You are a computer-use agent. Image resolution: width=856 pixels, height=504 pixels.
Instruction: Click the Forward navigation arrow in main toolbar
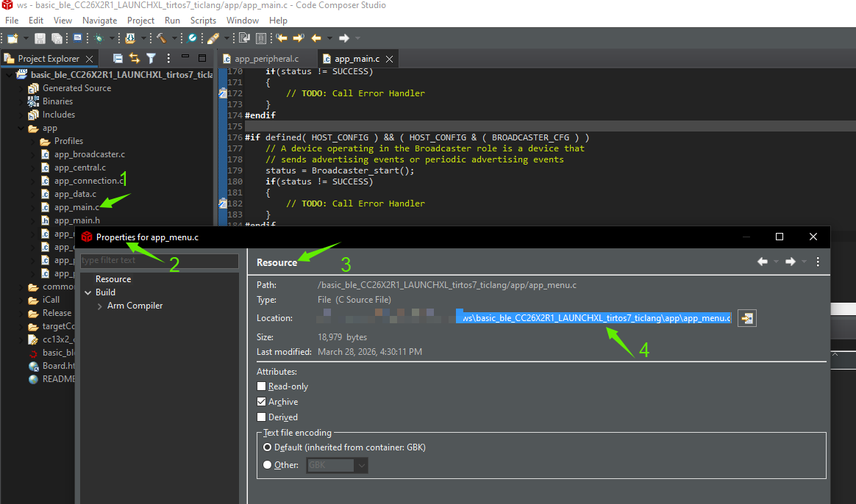click(344, 38)
